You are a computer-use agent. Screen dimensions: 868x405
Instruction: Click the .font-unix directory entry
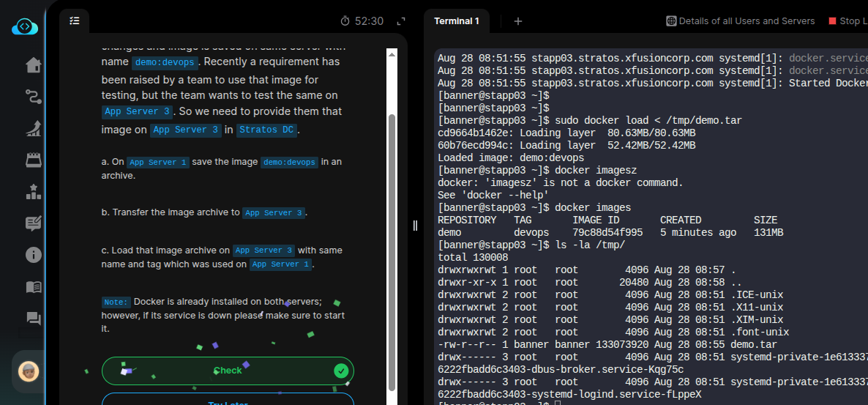tap(613, 332)
